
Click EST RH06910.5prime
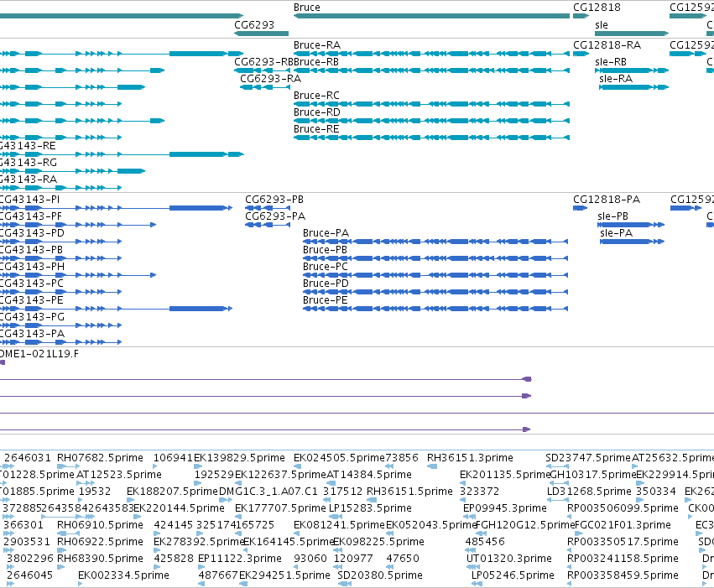click(x=100, y=525)
